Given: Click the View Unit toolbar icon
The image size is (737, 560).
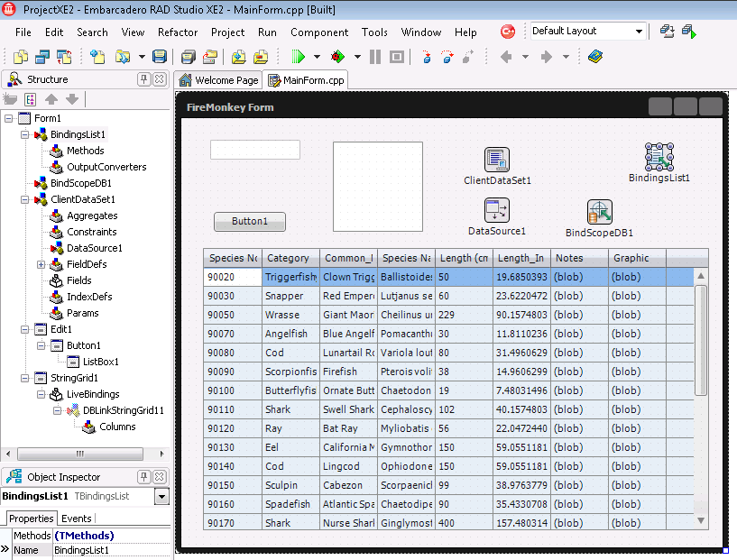Looking at the screenshot, I should pos(21,57).
